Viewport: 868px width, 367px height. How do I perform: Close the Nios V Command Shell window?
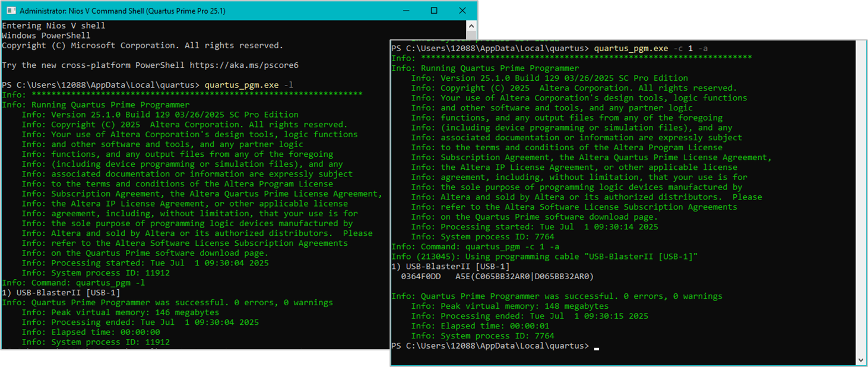pyautogui.click(x=462, y=11)
